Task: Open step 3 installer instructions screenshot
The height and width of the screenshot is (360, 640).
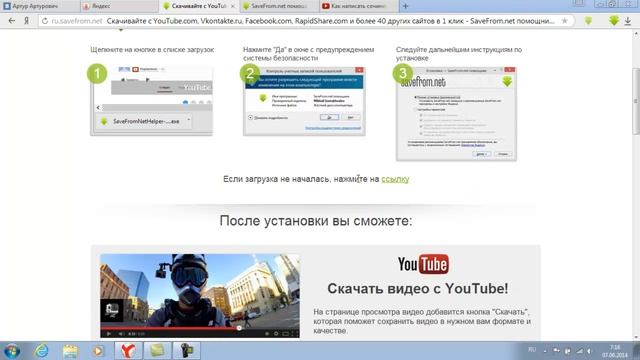Action: point(456,114)
